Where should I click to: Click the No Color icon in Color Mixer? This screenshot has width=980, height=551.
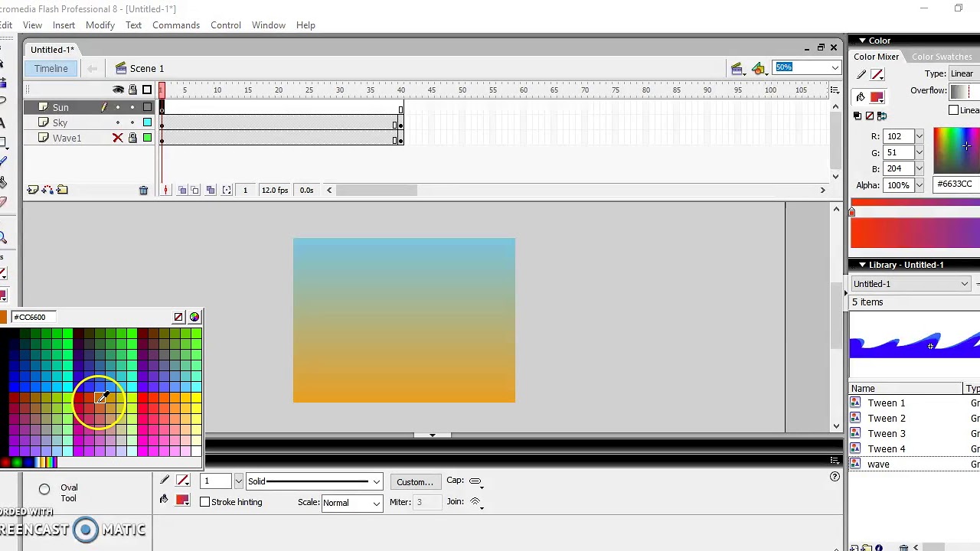click(869, 116)
